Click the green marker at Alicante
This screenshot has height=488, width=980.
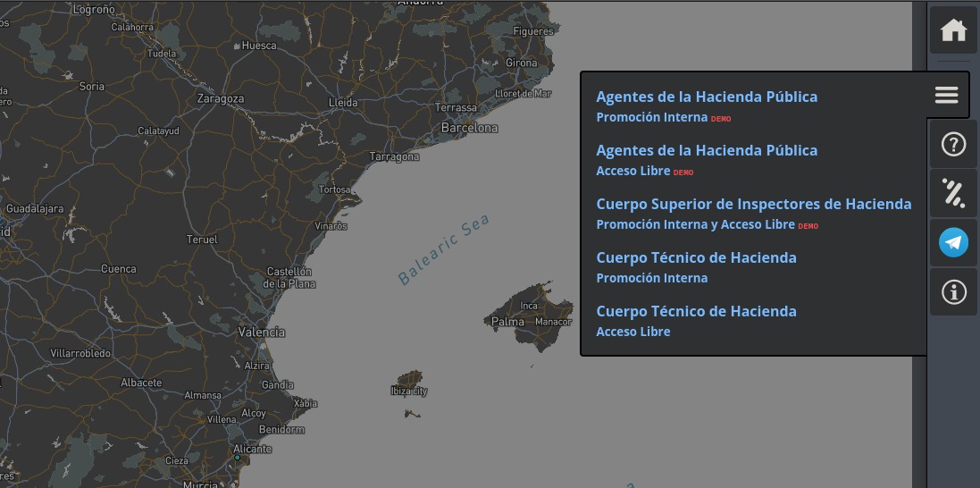(238, 458)
